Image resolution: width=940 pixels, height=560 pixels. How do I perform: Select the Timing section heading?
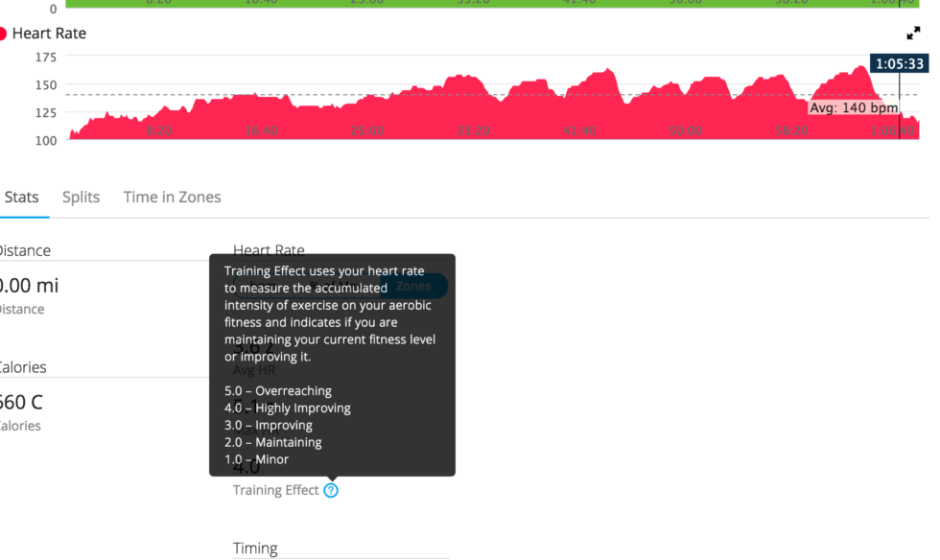tap(255, 548)
